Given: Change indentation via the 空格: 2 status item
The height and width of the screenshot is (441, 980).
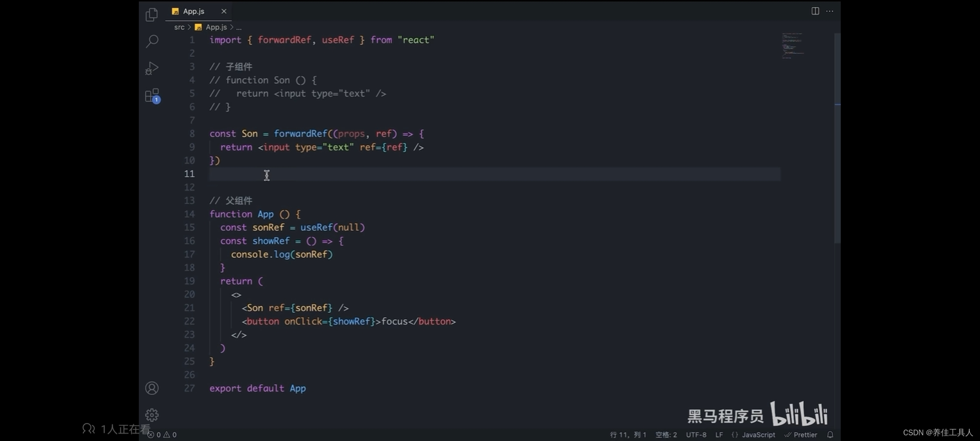Looking at the screenshot, I should [x=666, y=435].
